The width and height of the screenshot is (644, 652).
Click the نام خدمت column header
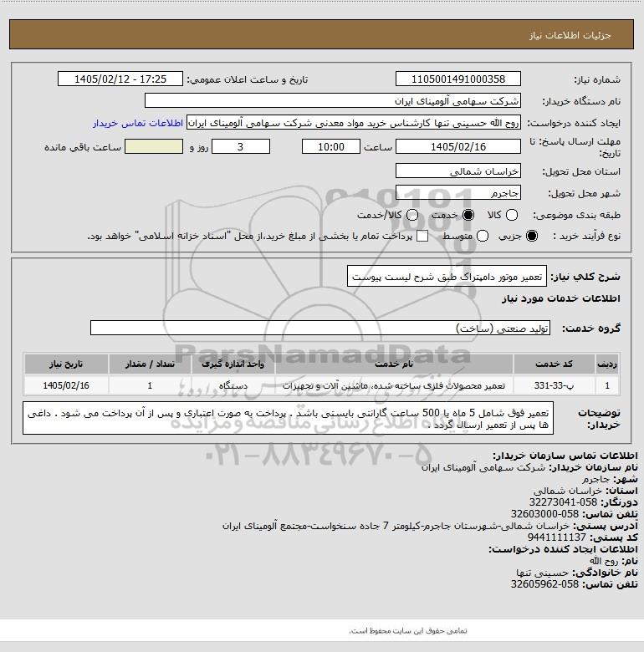pos(394,364)
